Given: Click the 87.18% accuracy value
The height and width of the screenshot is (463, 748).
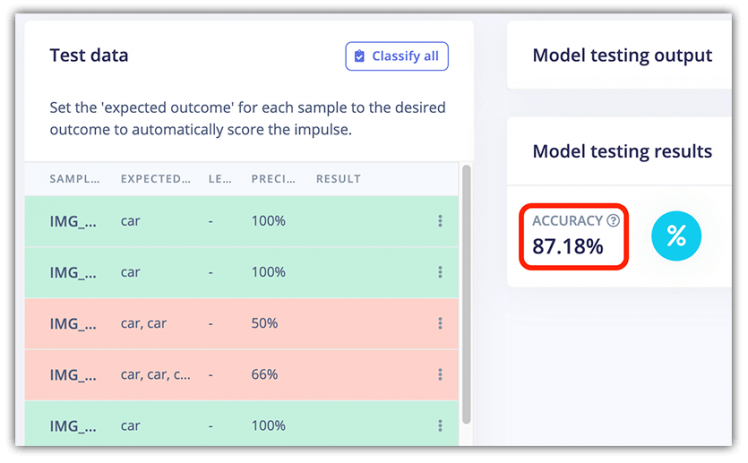Looking at the screenshot, I should coord(568,246).
